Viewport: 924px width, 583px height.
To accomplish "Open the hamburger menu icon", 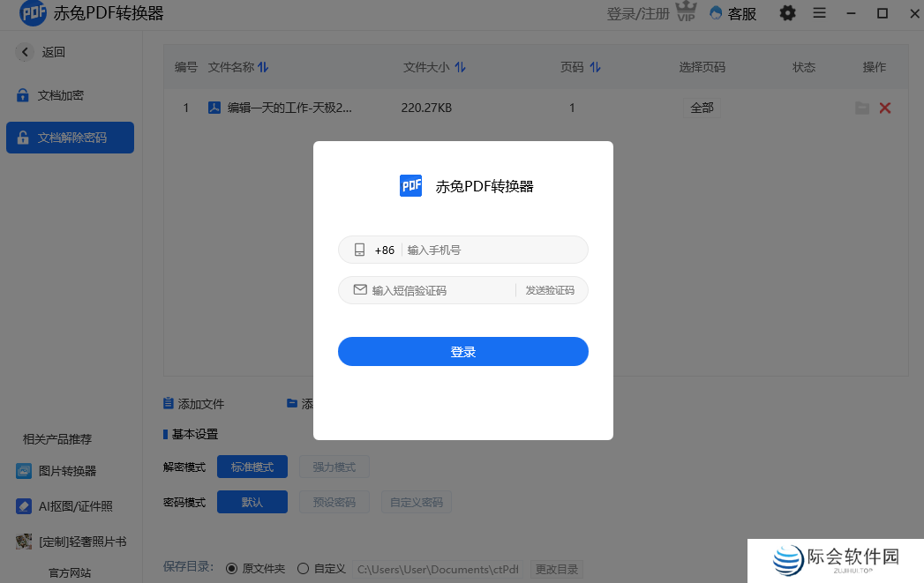I will pyautogui.click(x=820, y=13).
